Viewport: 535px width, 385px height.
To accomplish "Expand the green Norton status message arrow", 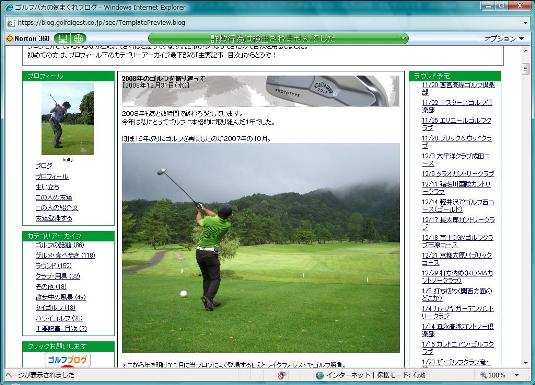I will click(405, 39).
